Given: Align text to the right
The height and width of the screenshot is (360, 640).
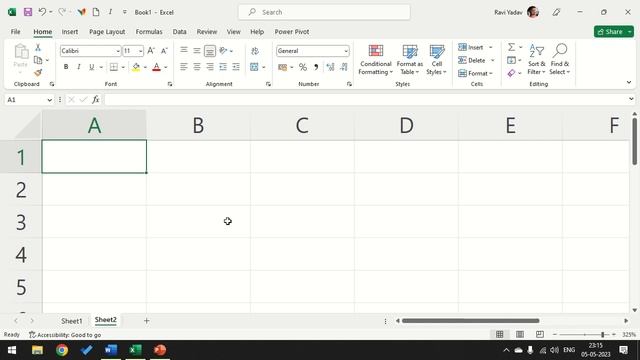Looking at the screenshot, I should coord(210,67).
